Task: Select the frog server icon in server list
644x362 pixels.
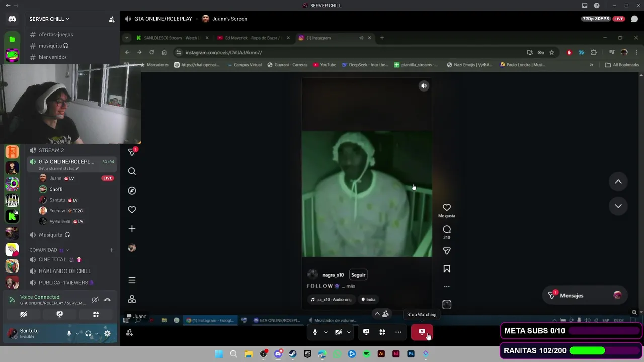Action: click(x=12, y=55)
